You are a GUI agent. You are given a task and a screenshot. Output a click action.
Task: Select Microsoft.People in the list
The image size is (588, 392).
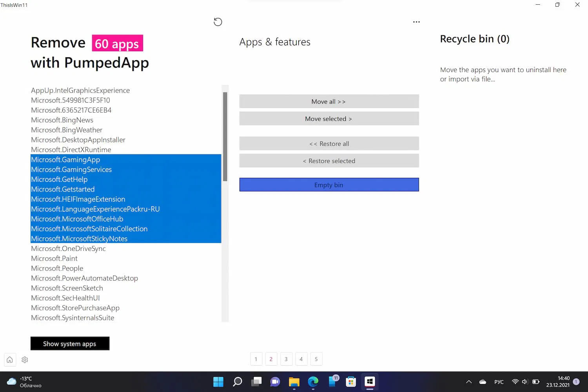(x=126, y=268)
